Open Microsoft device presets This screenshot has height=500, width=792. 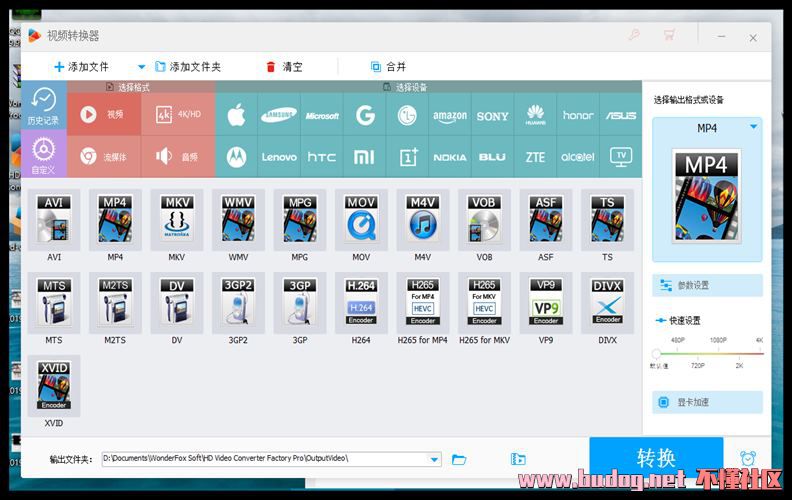[322, 115]
